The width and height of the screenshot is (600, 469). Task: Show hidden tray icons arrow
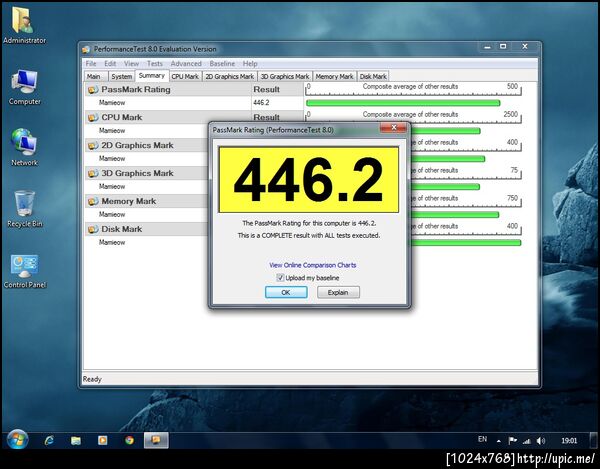coord(499,441)
